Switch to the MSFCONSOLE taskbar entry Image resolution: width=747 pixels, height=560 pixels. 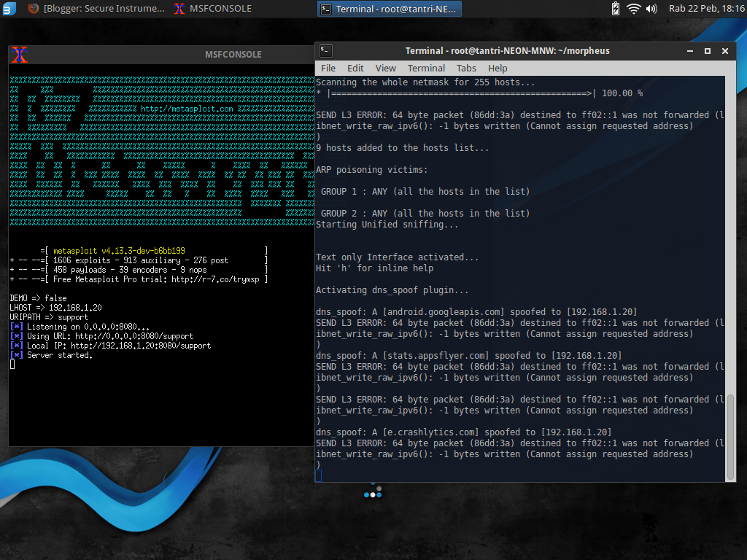click(213, 9)
